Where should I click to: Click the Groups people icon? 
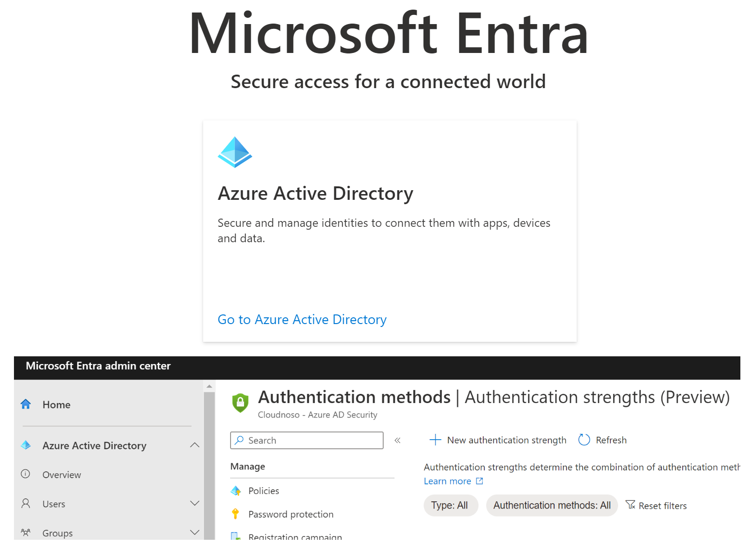pyautogui.click(x=26, y=533)
